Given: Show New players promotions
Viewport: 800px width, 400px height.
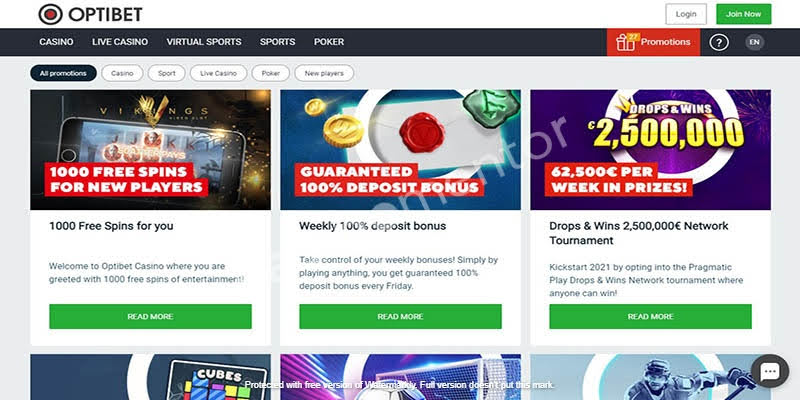Looking at the screenshot, I should (x=324, y=73).
